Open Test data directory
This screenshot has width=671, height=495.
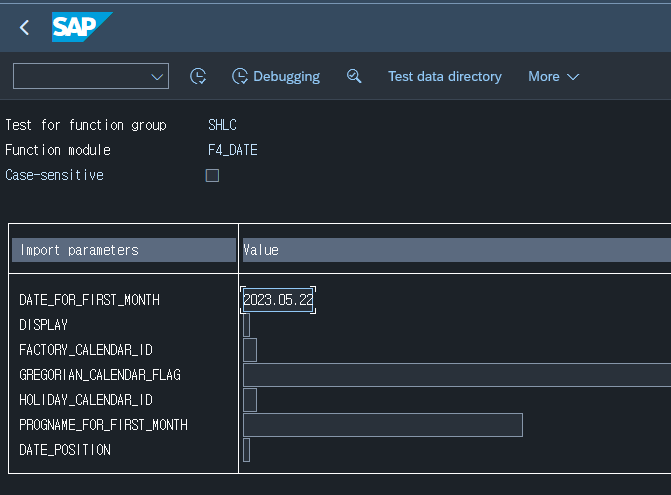[445, 77]
